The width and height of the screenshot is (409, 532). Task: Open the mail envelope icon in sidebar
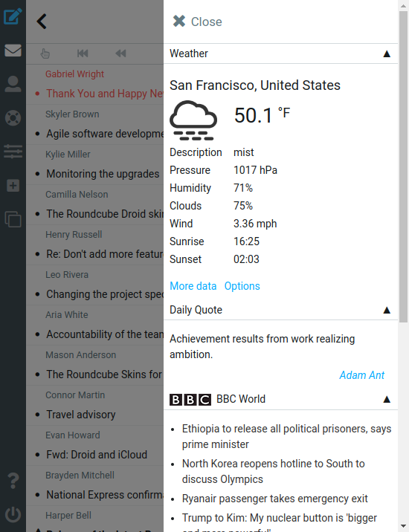pos(13,51)
